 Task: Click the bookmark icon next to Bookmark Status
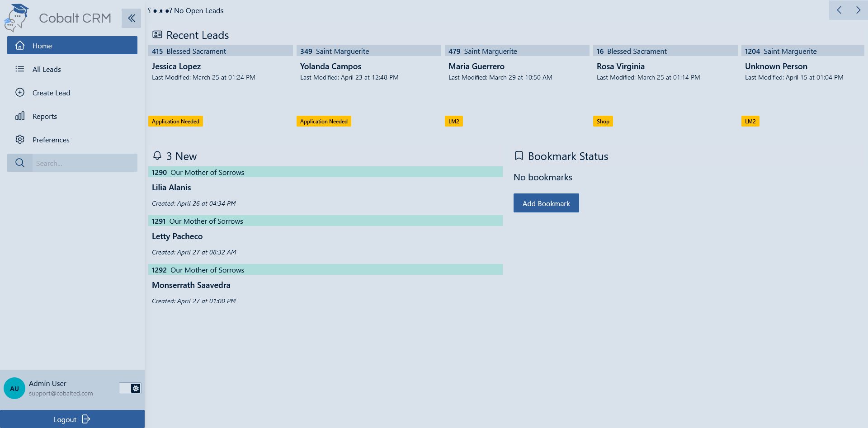click(519, 155)
